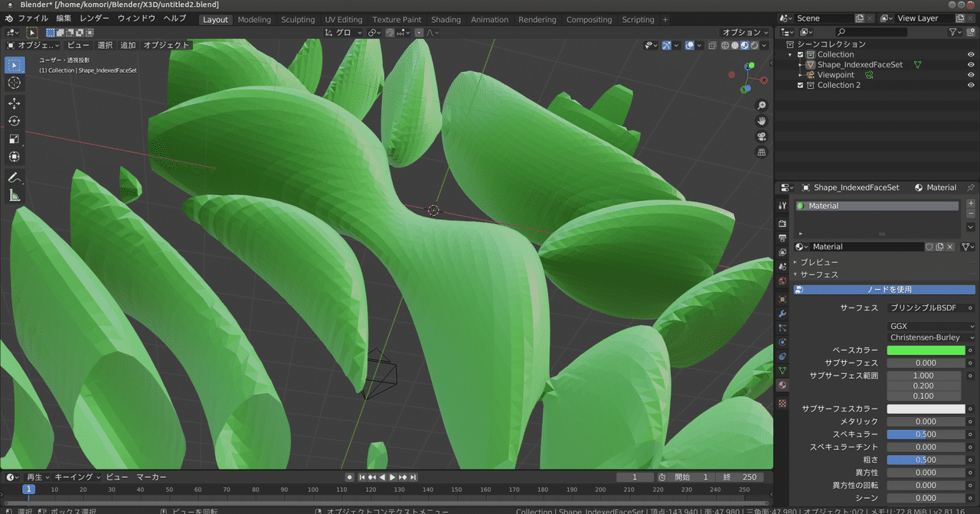Pick the Measure ruler tool

[x=15, y=196]
